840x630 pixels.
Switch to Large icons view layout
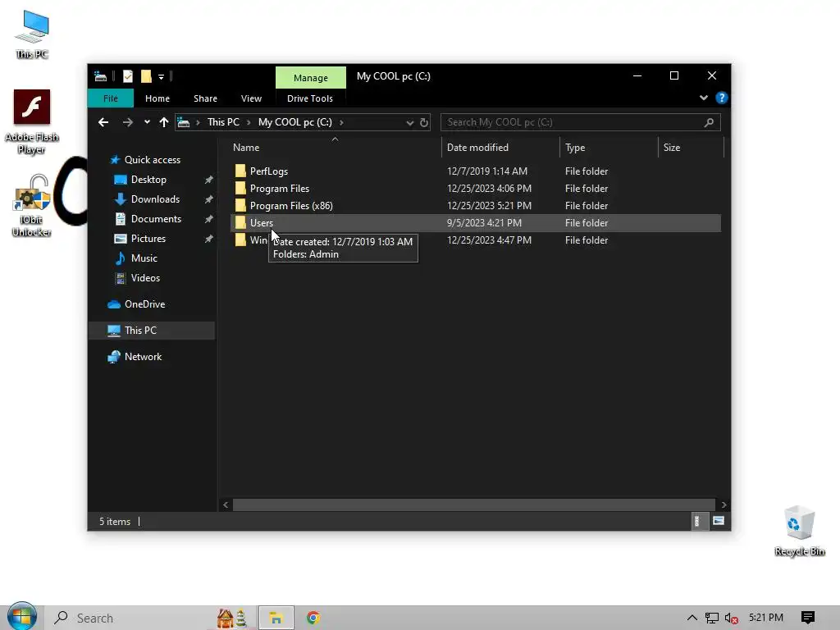[x=719, y=521]
